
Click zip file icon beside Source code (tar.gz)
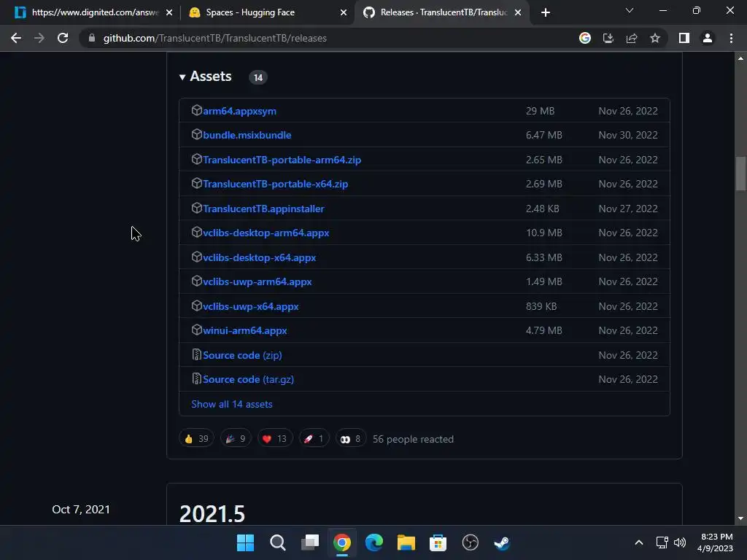coord(196,379)
